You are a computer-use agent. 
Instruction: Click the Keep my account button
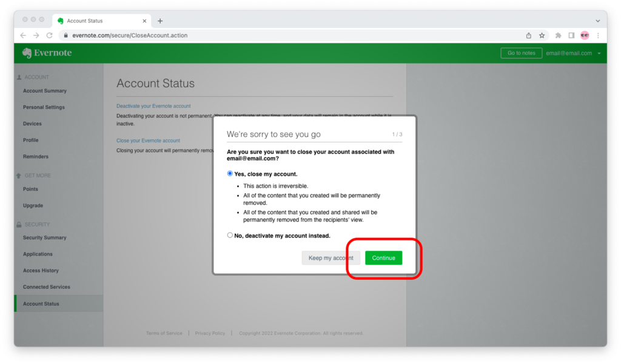[331, 258]
